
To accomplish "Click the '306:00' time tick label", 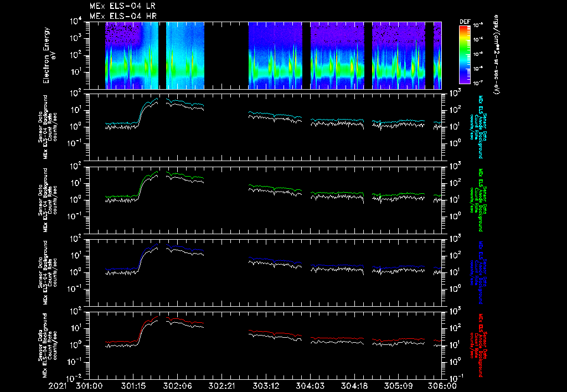I will 442,386.
